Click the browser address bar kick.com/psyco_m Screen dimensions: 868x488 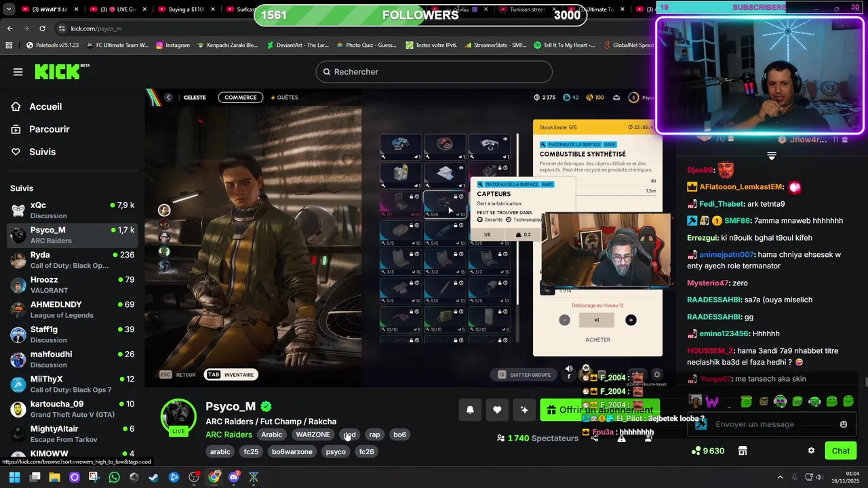click(96, 28)
